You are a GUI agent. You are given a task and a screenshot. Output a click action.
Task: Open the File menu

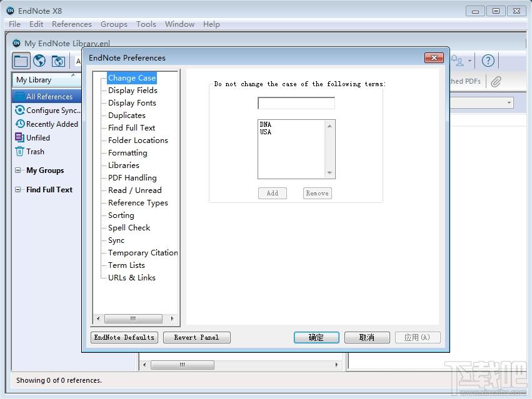[x=14, y=24]
